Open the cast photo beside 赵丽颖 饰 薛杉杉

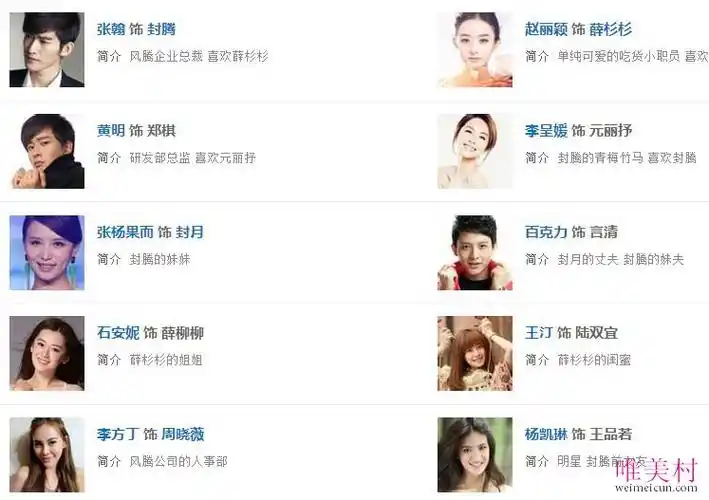[x=475, y=50]
